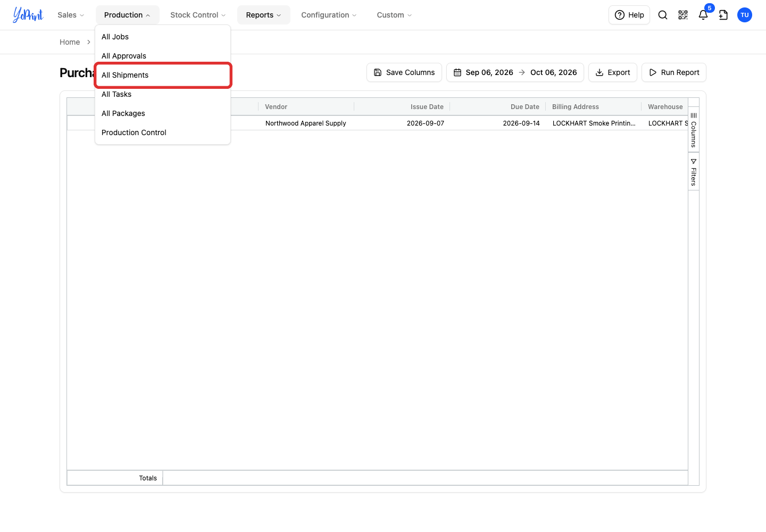Sort by Vendor column header
This screenshot has width=766, height=532.
pos(306,107)
